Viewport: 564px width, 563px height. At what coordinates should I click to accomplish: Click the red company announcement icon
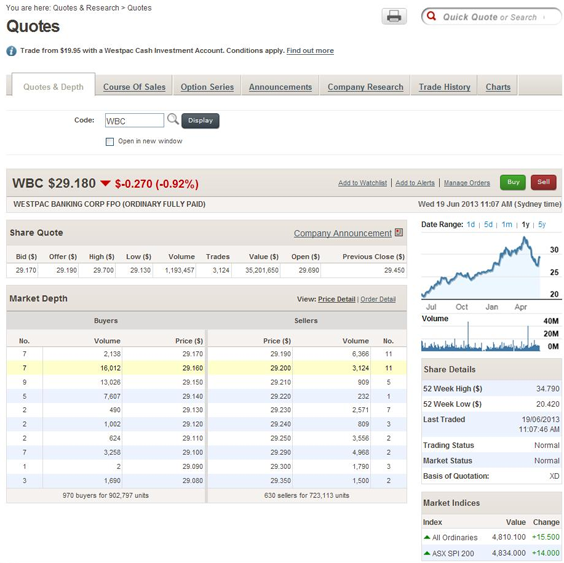pyautogui.click(x=399, y=232)
